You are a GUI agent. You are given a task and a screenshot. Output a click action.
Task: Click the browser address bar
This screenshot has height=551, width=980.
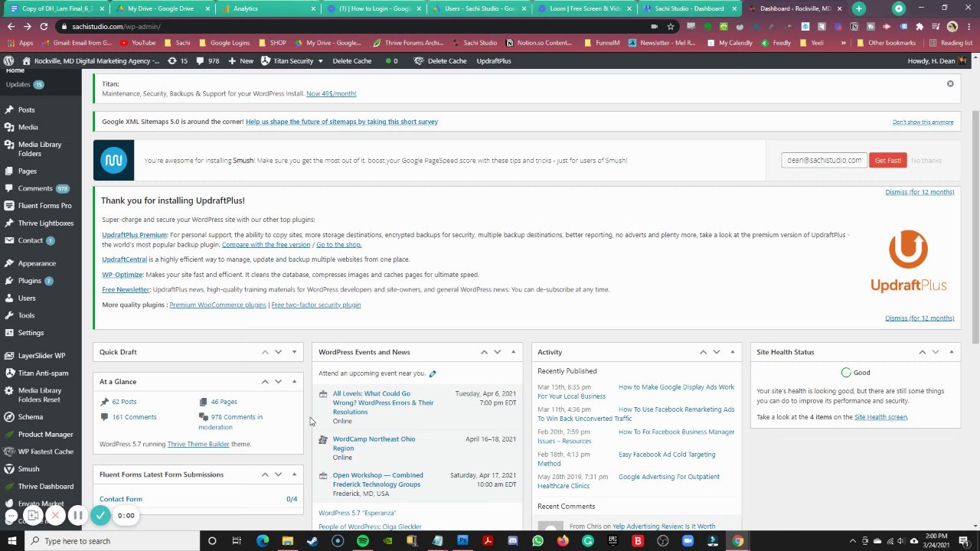360,26
